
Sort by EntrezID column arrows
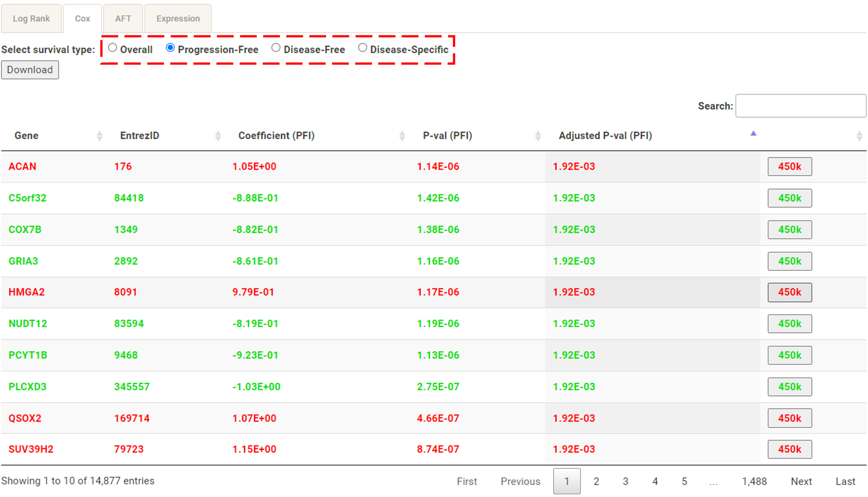(x=218, y=136)
